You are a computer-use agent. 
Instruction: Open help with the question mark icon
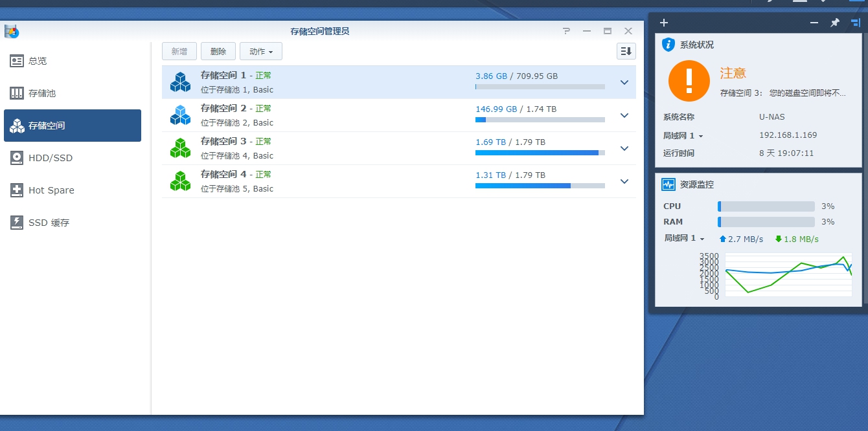(566, 31)
